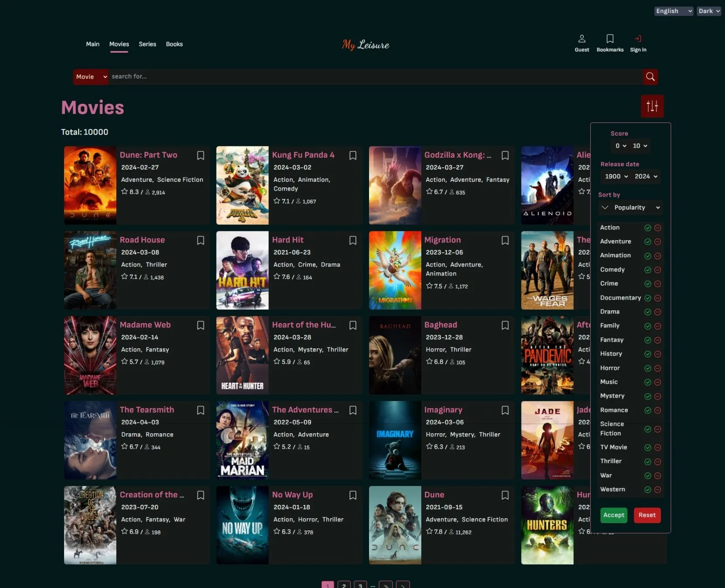The height and width of the screenshot is (588, 725).
Task: Open release year to dropdown 2024
Action: [x=646, y=176]
